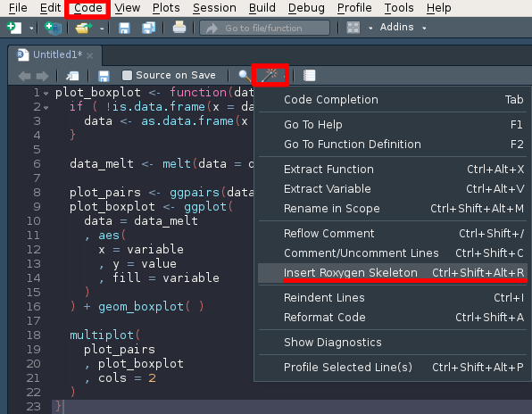
Task: Open the magic wand code tools
Action: (x=270, y=75)
